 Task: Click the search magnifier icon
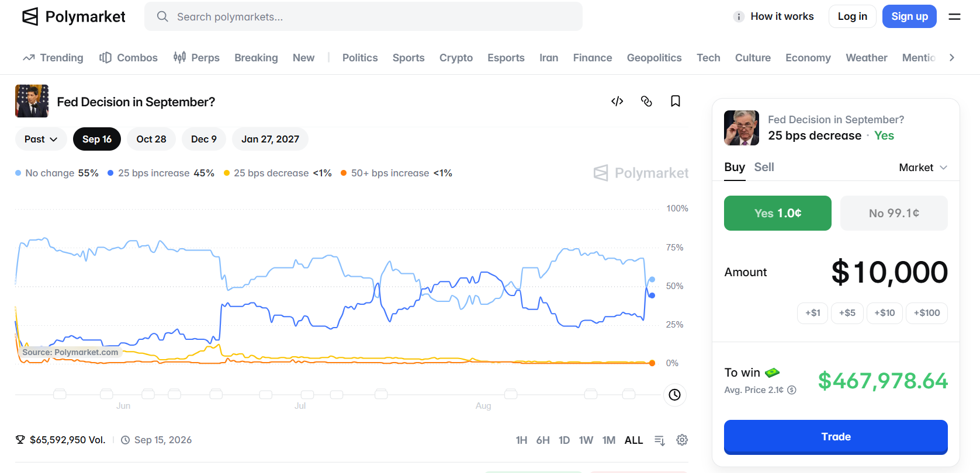click(162, 16)
